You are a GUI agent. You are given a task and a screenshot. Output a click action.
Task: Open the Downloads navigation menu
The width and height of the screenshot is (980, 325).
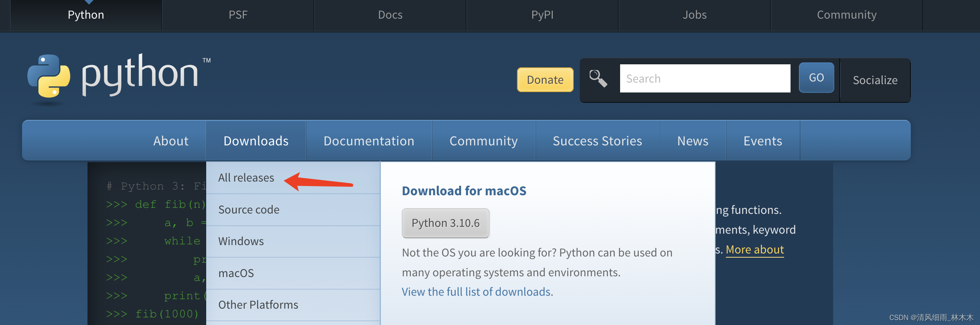coord(256,141)
